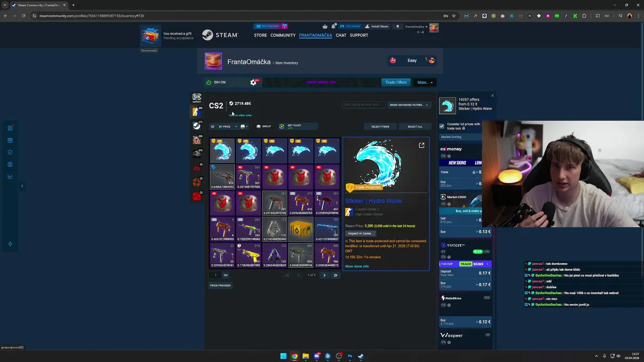Open item in new window icon
Screen dimensions: 644x362
pos(422,145)
